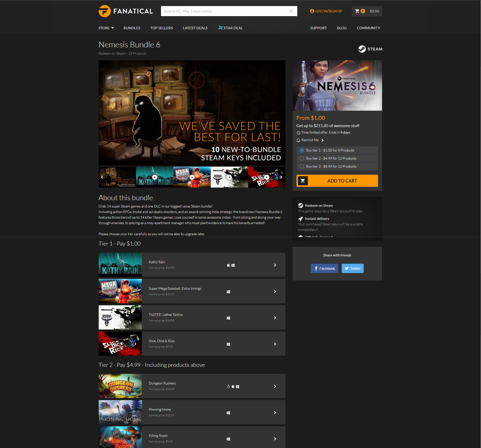Open the Kathy Rain game title
The image size is (481, 448).
[x=157, y=262]
